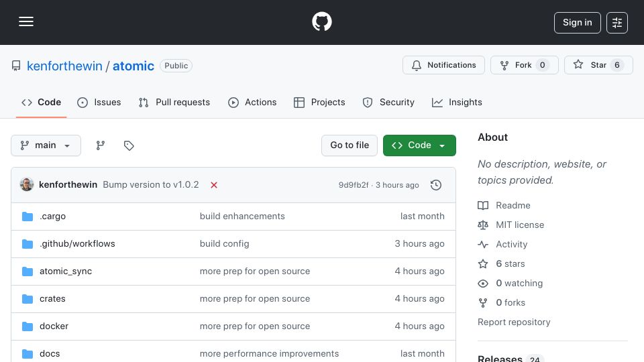Star the atomic repository
644x362 pixels.
click(x=598, y=65)
